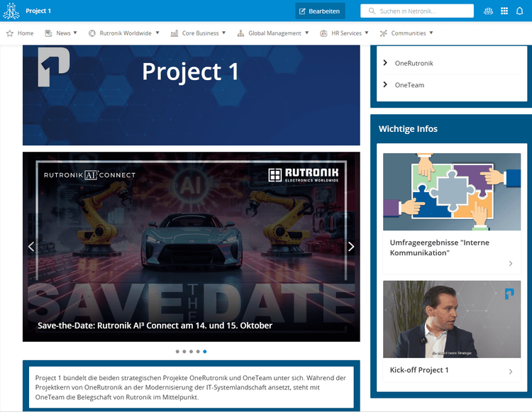Open the Kick-off video thumbnail
532x412 pixels.
point(452,319)
